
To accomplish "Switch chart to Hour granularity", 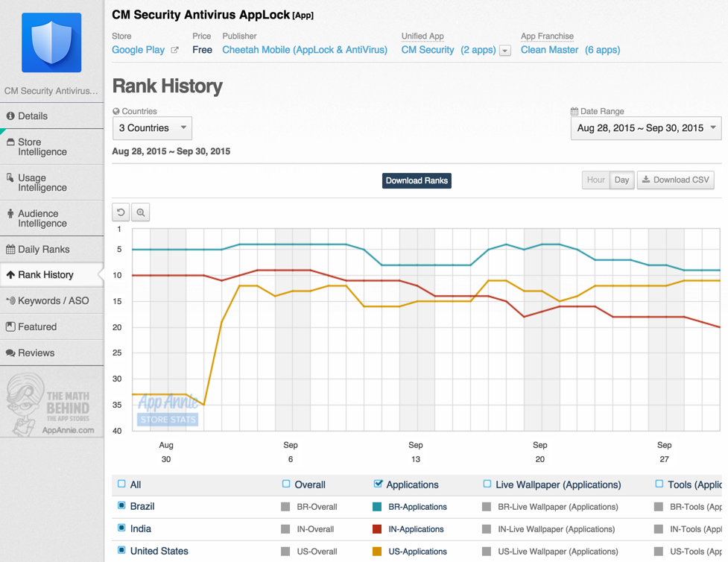I will [595, 180].
